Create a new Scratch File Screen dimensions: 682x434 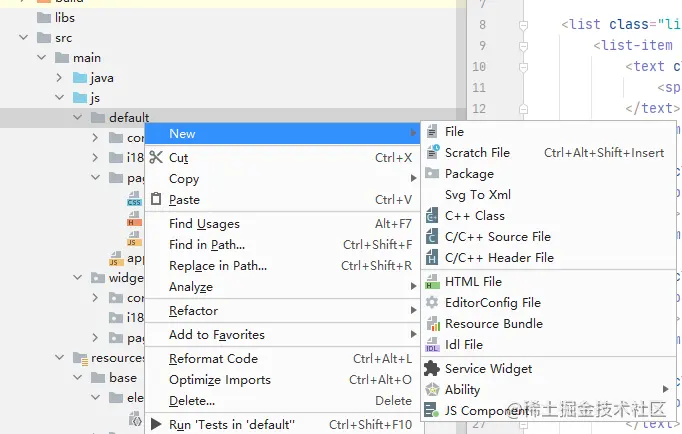pyautogui.click(x=548, y=152)
